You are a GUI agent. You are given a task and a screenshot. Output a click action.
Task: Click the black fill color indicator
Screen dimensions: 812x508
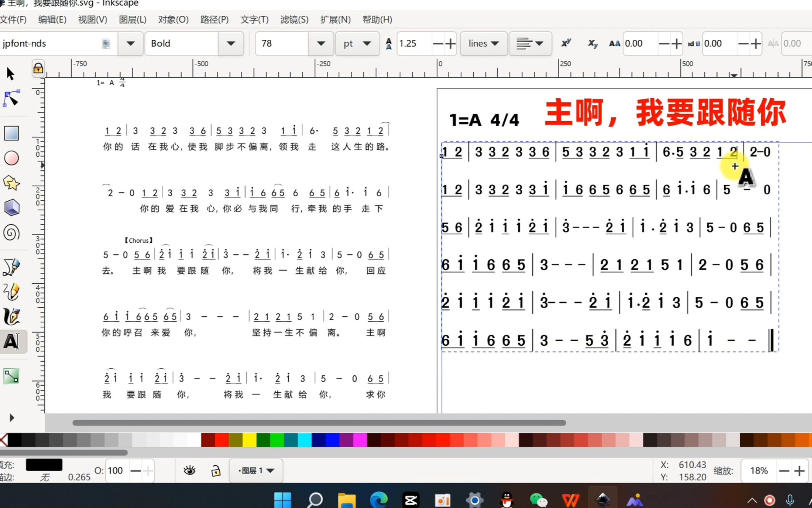(x=44, y=465)
